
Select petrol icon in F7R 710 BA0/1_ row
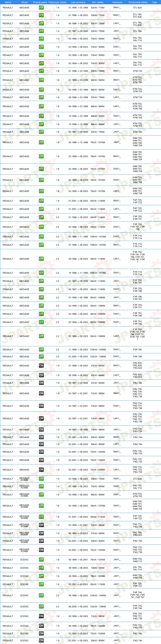tap(41, 245)
